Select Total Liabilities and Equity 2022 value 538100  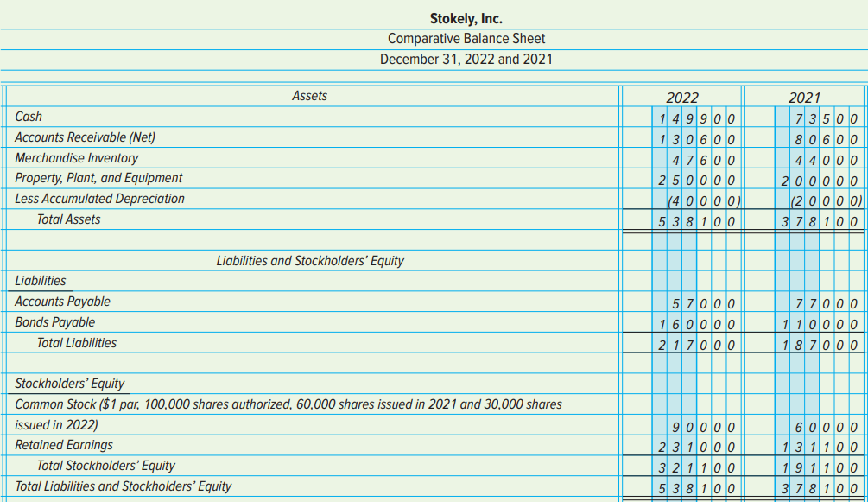(697, 489)
